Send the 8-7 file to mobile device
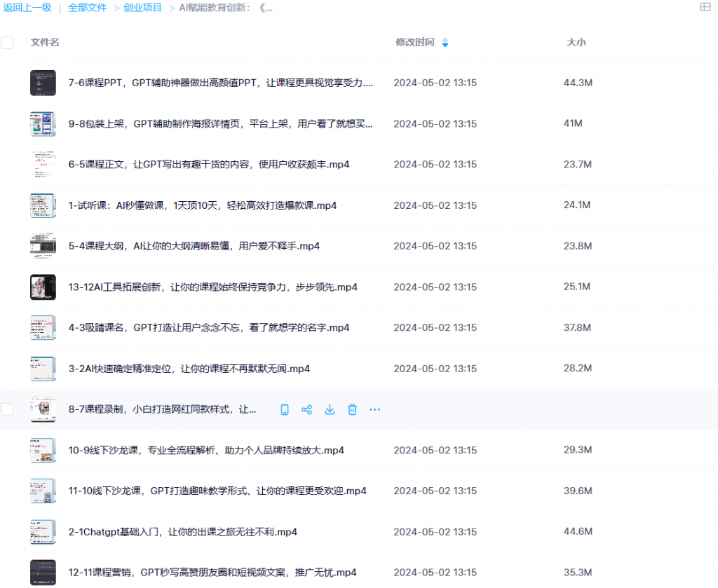Image resolution: width=718 pixels, height=588 pixels. point(284,409)
